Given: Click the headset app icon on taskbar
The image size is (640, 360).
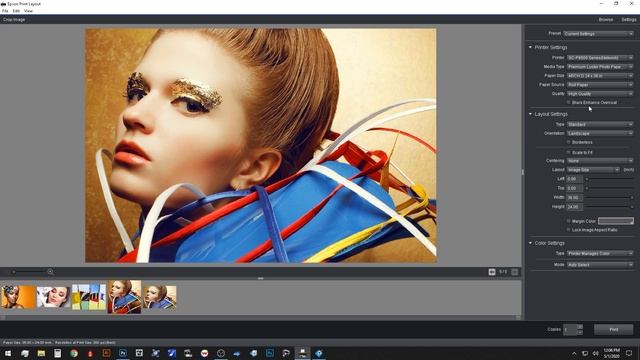Looking at the screenshot, I should [286, 353].
